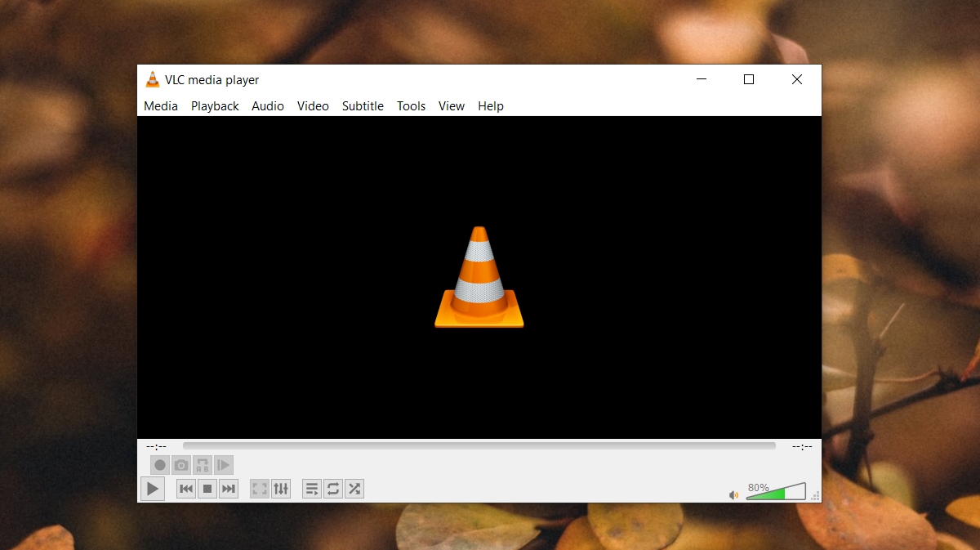Show extended settings with the equalizer icon
980x550 pixels.
(281, 489)
